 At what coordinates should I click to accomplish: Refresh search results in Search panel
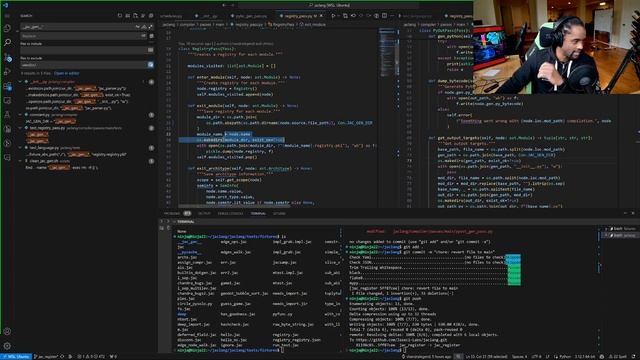click(120, 16)
